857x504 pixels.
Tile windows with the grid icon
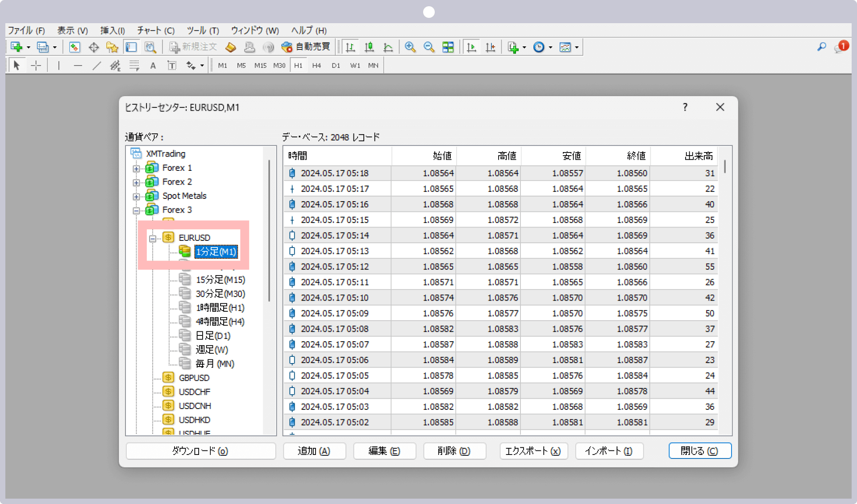click(x=448, y=47)
